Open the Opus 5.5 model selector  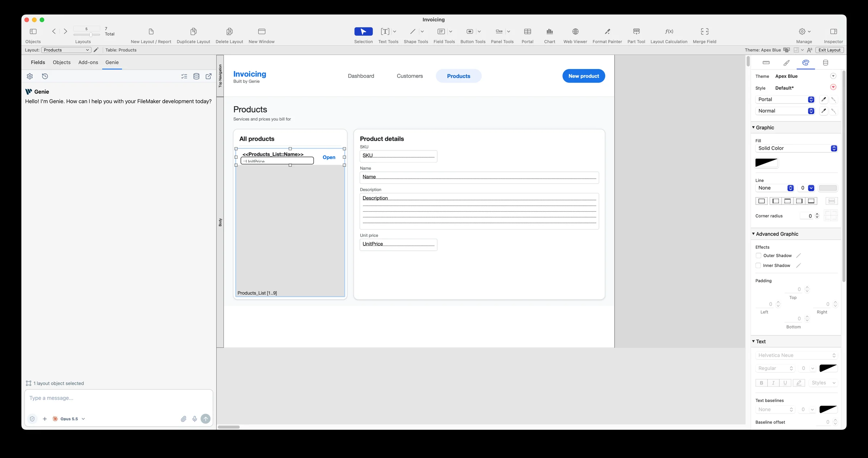point(69,419)
